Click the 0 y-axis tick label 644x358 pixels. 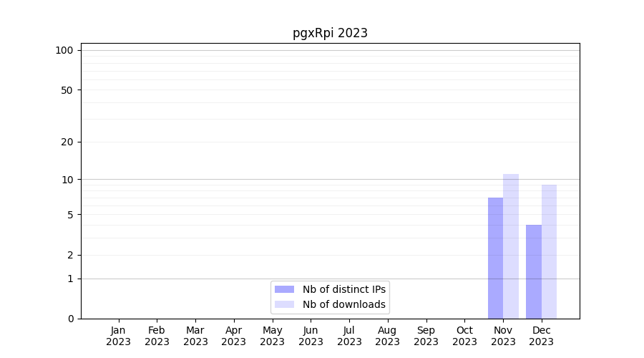pos(70,319)
